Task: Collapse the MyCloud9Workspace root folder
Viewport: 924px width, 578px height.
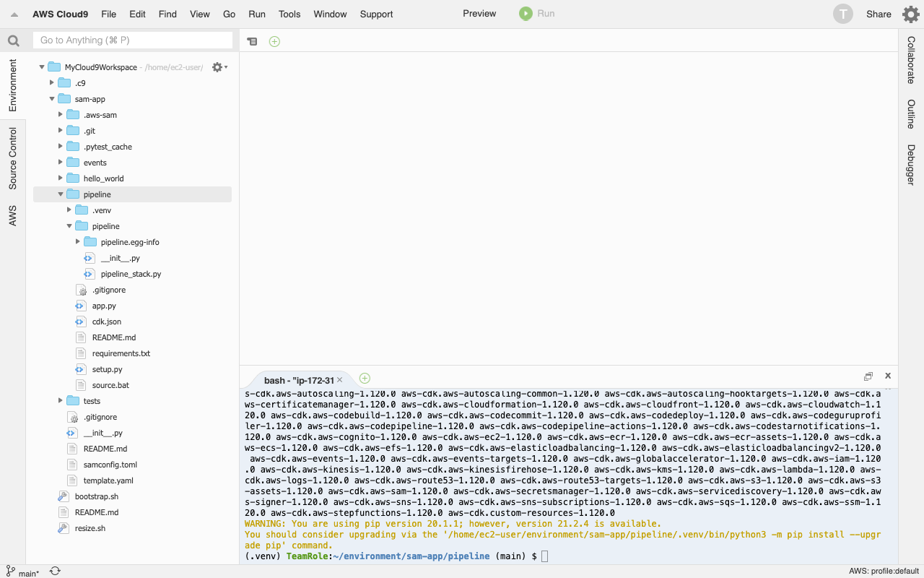Action: pos(42,67)
